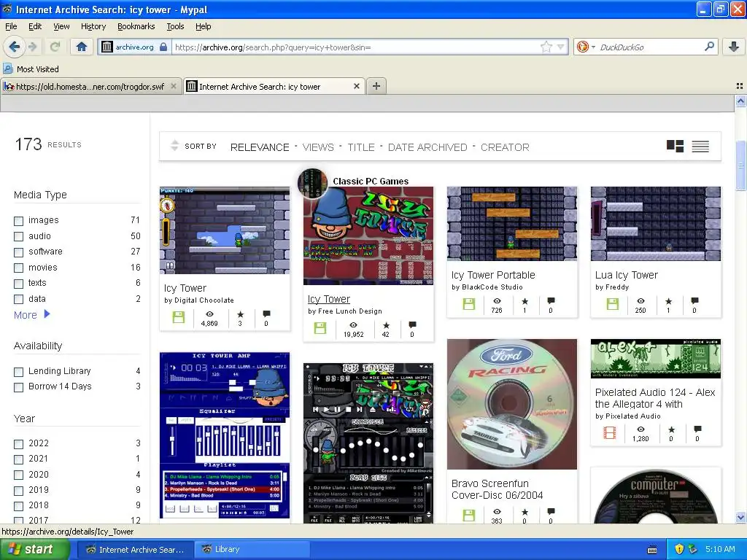Click movie film icon on Pixelated Audio card
Screen dimensions: 747x560
click(x=610, y=432)
